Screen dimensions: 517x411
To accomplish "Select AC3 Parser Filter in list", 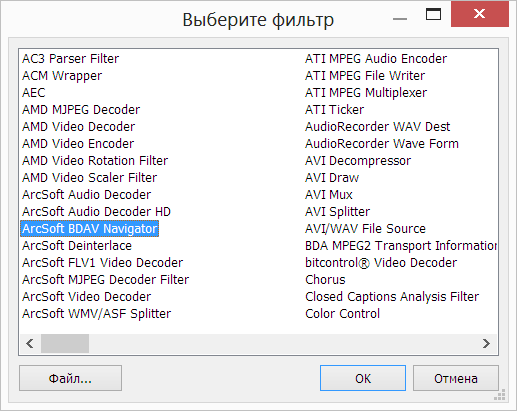I will coord(70,59).
